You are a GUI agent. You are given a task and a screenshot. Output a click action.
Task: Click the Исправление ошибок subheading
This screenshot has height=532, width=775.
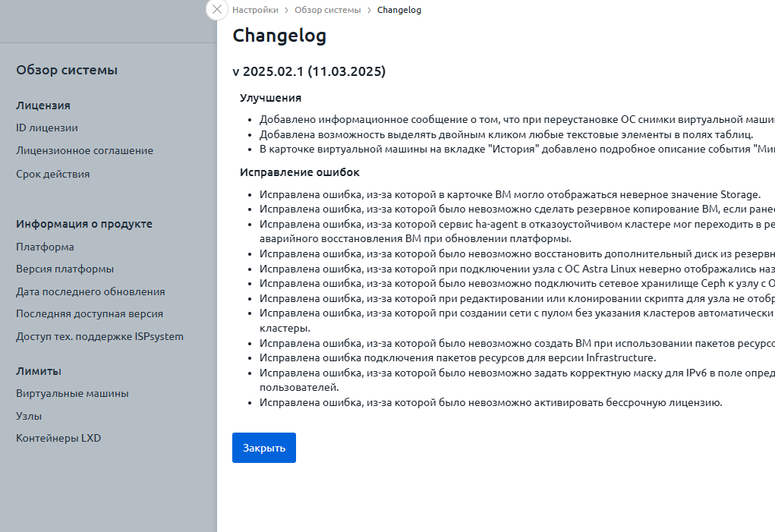point(300,172)
